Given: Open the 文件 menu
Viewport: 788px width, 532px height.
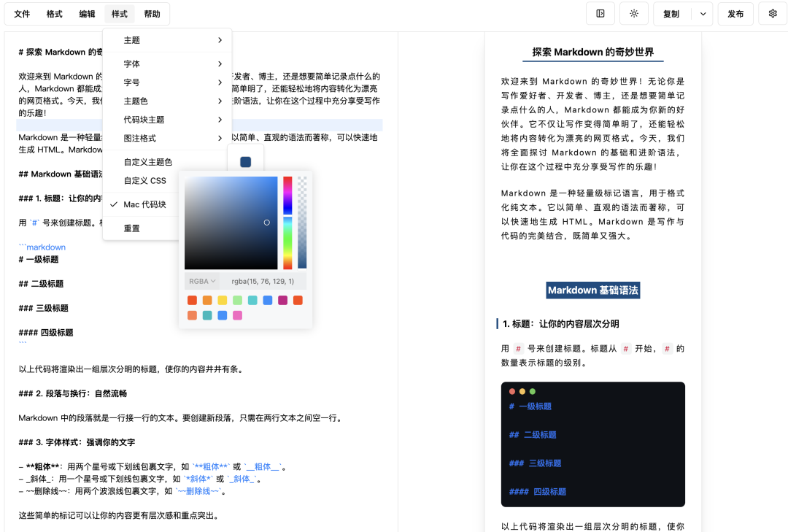Looking at the screenshot, I should (21, 13).
